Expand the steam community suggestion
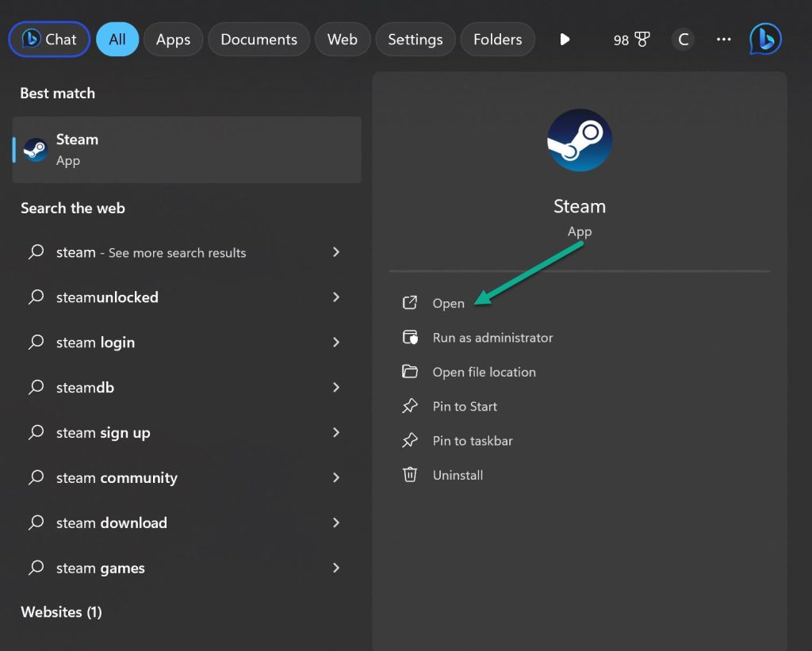Image resolution: width=812 pixels, height=651 pixels. click(x=336, y=477)
